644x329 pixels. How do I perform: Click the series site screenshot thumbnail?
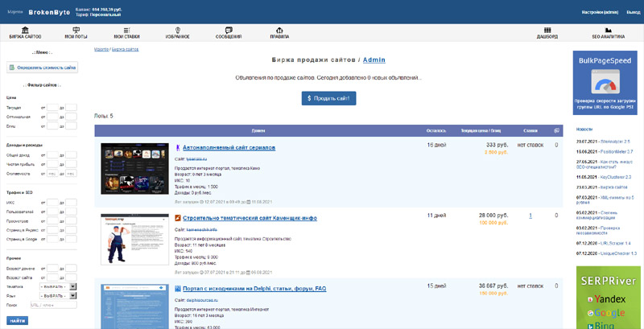click(134, 169)
